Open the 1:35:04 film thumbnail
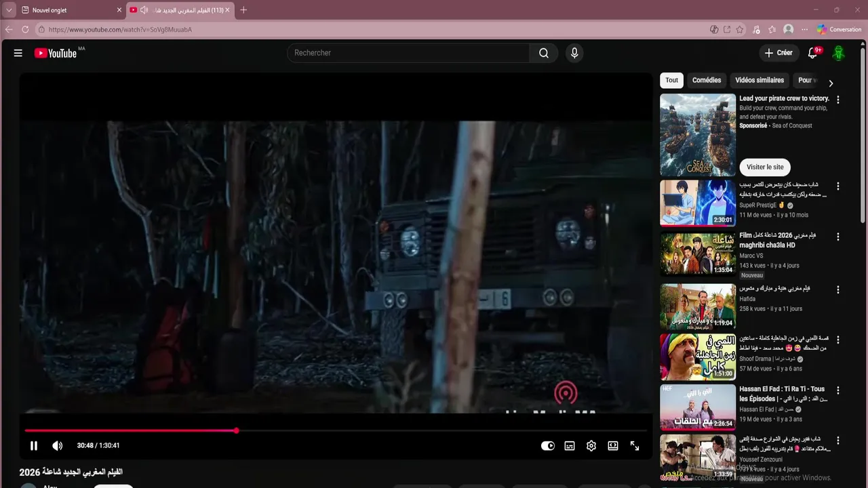Viewport: 868px width, 488px height. (698, 253)
